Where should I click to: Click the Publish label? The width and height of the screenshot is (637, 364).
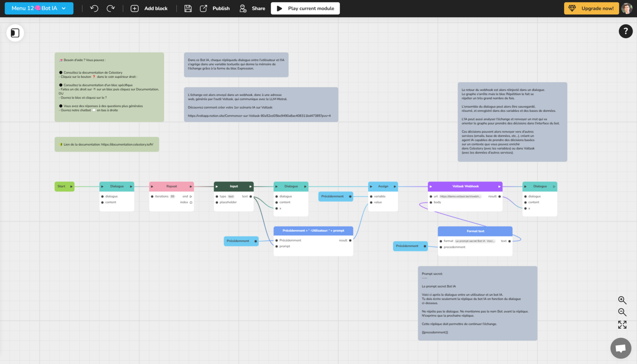(x=221, y=8)
